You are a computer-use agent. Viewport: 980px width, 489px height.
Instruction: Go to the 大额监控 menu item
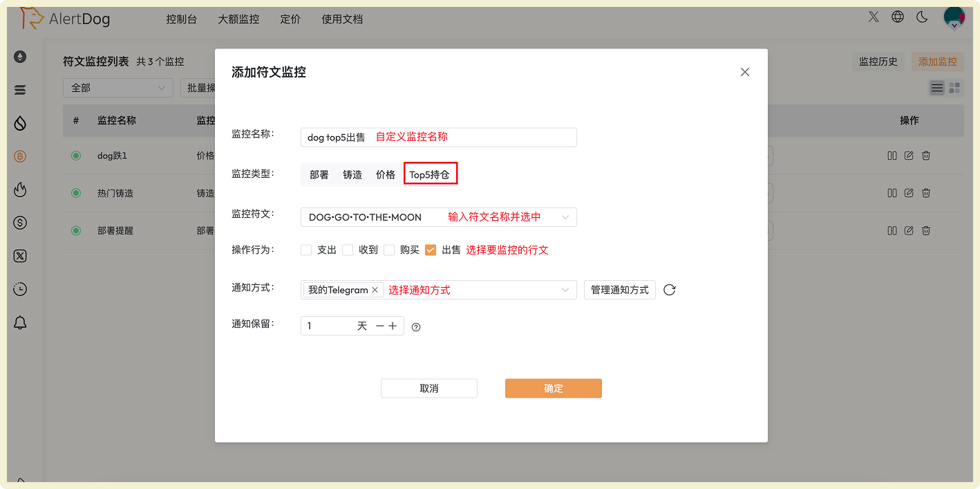coord(238,19)
